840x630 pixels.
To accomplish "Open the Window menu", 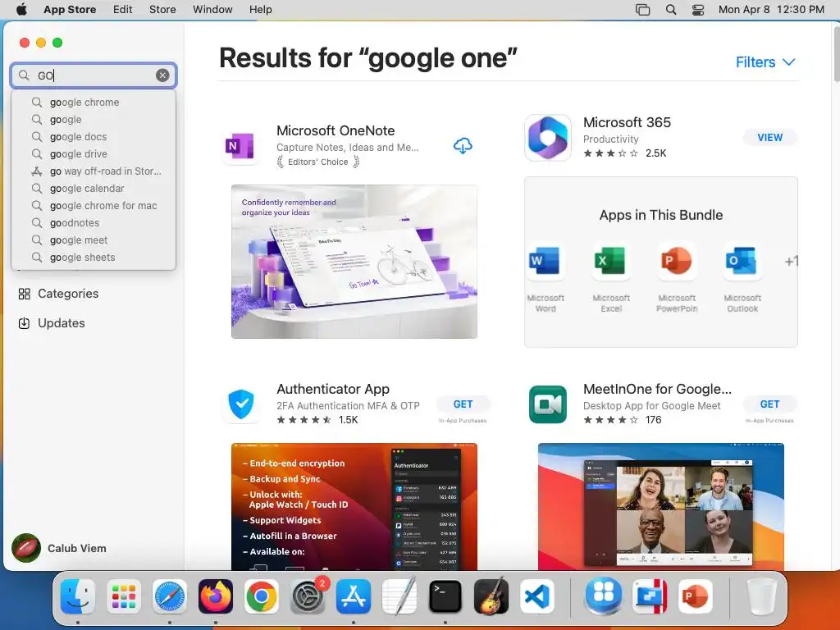I will [212, 10].
